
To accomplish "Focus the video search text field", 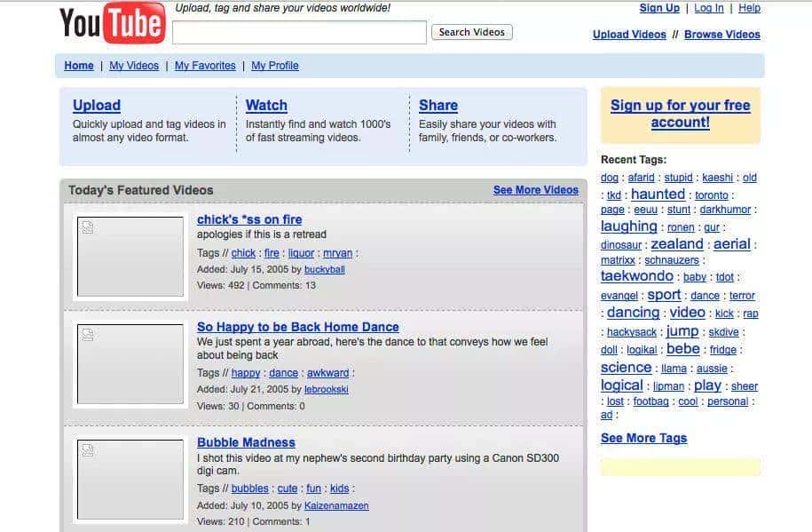I will pos(299,33).
